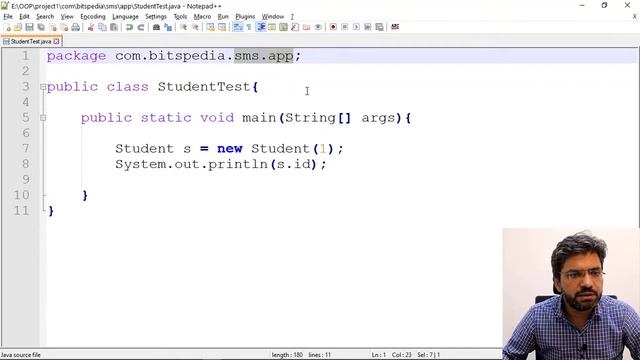Toggle synchronized horizontal scrolling
Image resolution: width=640 pixels, height=360 pixels.
(x=222, y=27)
